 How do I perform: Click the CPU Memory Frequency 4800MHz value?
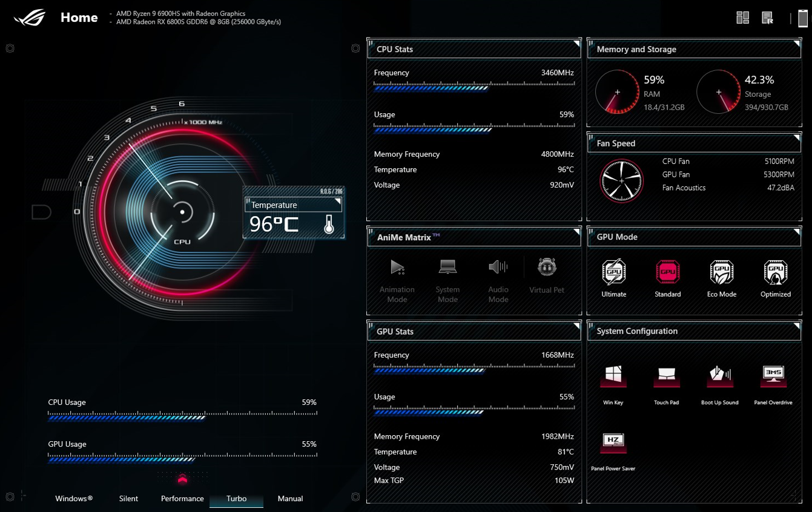557,154
